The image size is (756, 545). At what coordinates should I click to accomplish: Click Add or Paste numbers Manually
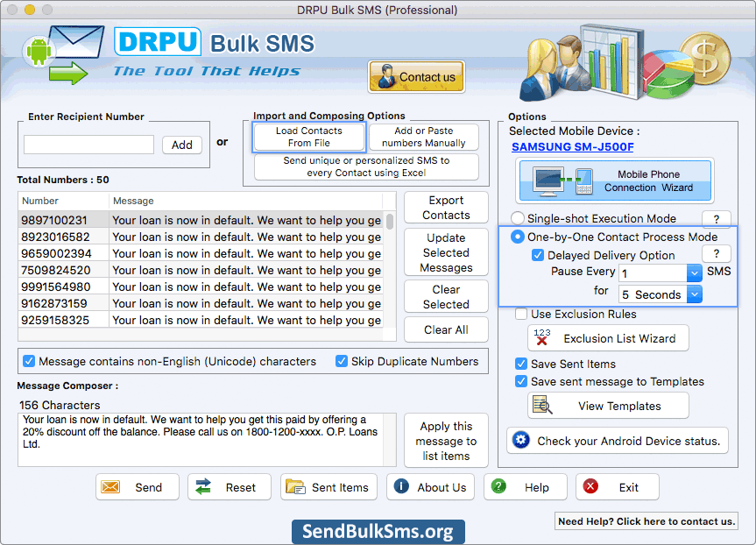(x=424, y=137)
